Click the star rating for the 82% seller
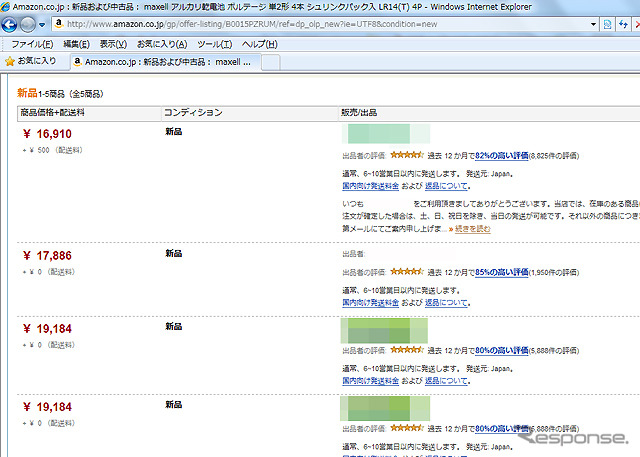The image size is (640, 457). point(407,155)
